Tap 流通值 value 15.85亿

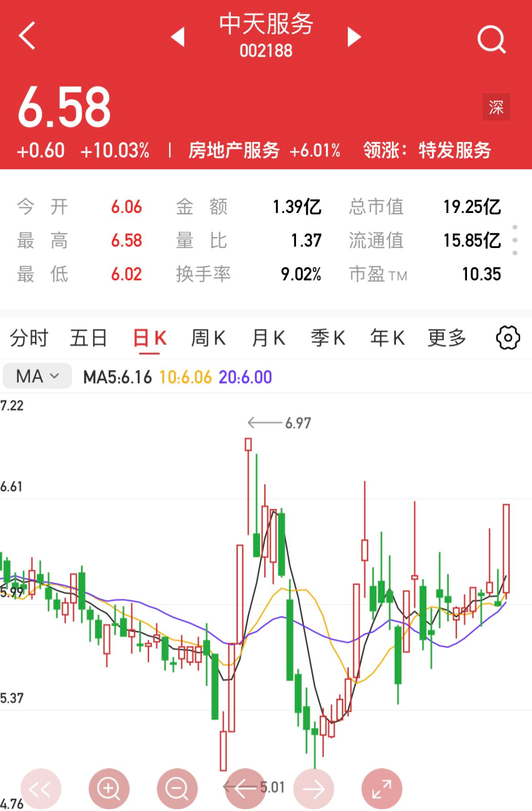472,241
